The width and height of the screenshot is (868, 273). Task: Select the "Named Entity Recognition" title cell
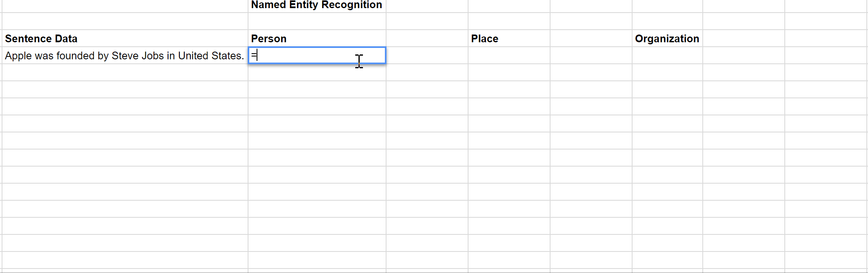[317, 6]
